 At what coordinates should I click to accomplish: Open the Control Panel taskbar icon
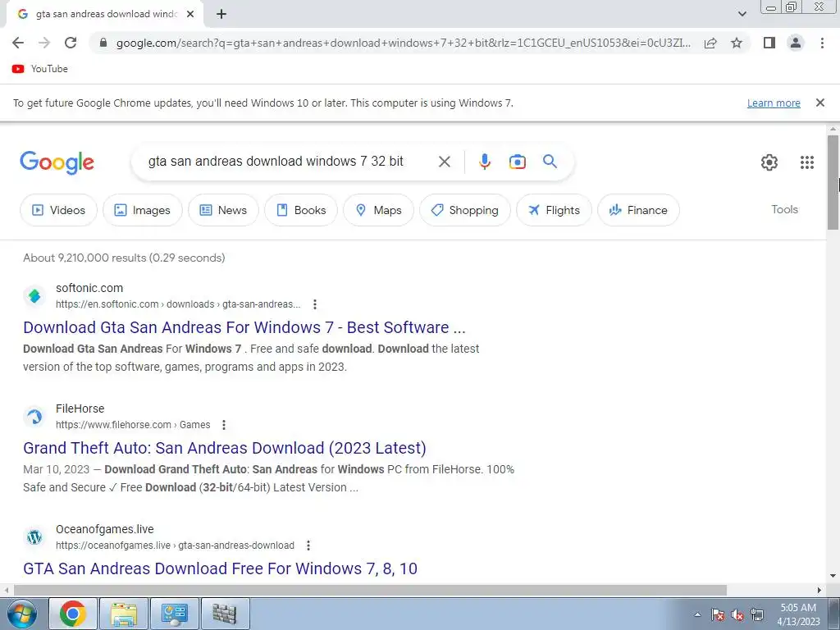(x=175, y=614)
